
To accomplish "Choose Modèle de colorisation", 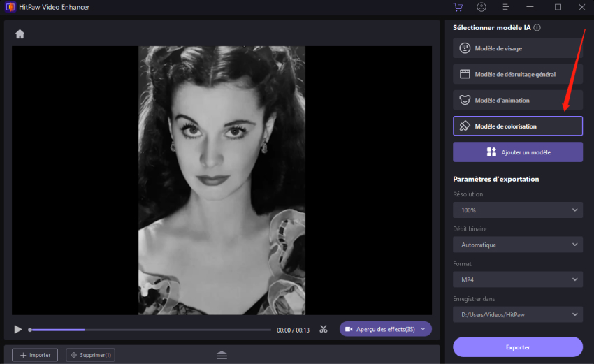I will 517,126.
